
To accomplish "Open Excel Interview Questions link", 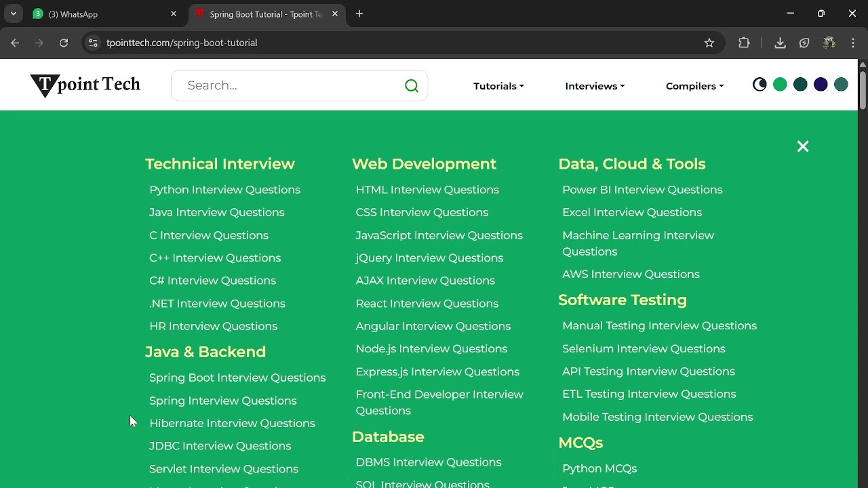I will (632, 212).
